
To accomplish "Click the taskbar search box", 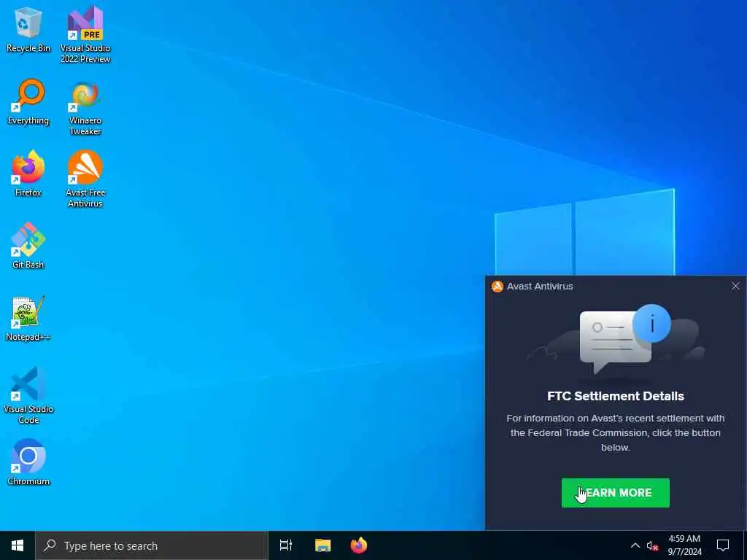I will 152,545.
